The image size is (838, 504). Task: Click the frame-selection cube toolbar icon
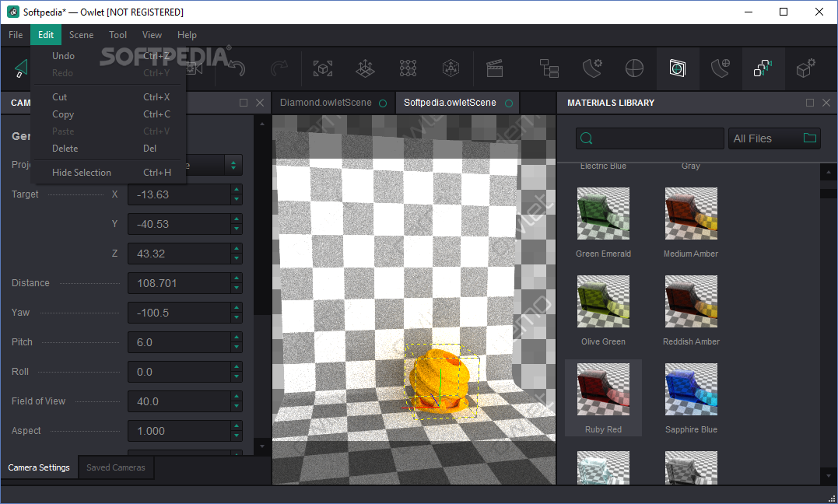click(323, 68)
